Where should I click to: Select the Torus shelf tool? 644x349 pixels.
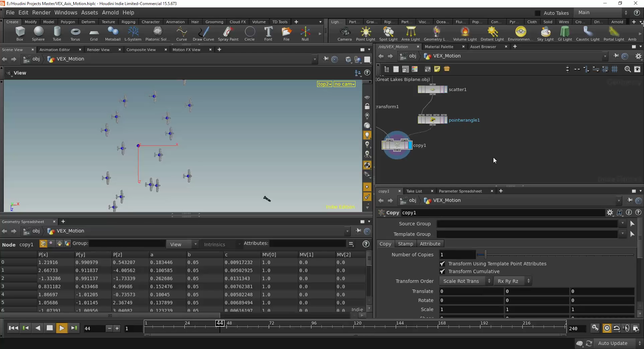click(75, 34)
